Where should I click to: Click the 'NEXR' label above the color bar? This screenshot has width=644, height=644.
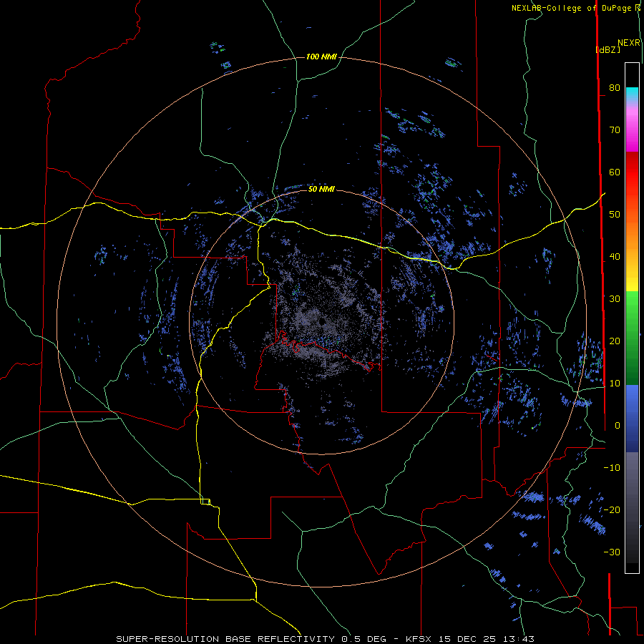[x=628, y=43]
